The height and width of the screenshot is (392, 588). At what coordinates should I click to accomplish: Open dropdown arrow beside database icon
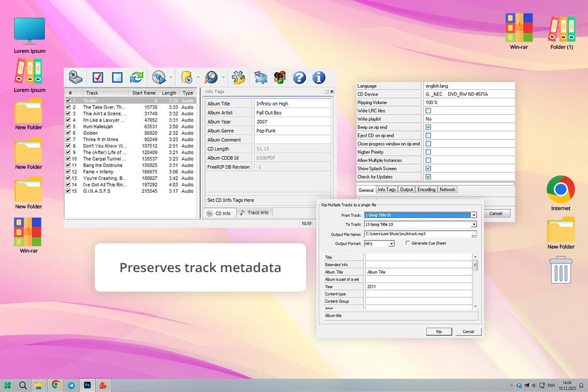pyautogui.click(x=198, y=77)
